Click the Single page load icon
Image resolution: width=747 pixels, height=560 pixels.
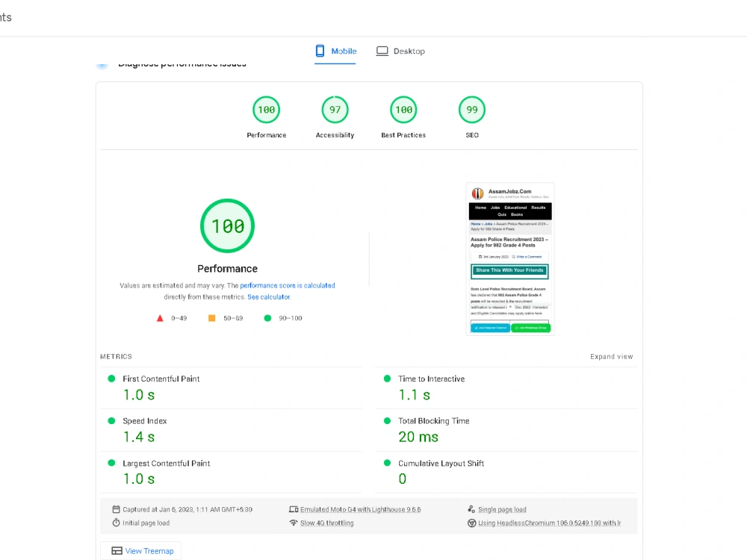tap(471, 509)
